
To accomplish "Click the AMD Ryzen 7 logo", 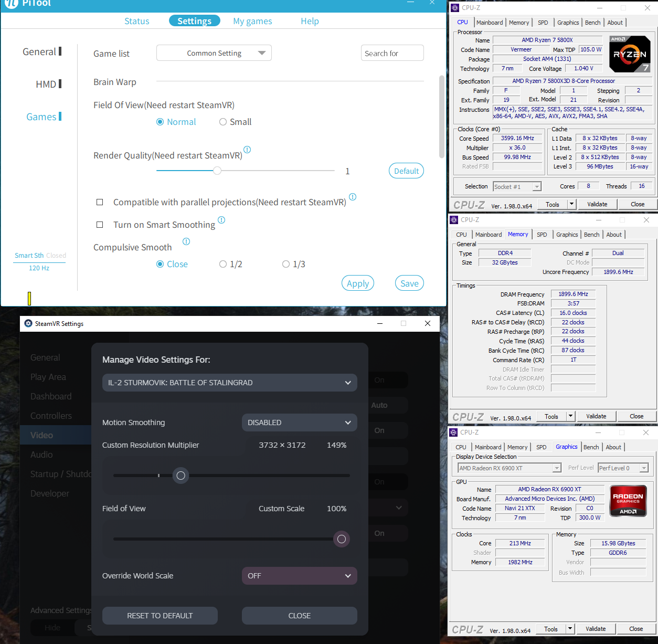I will [x=630, y=54].
